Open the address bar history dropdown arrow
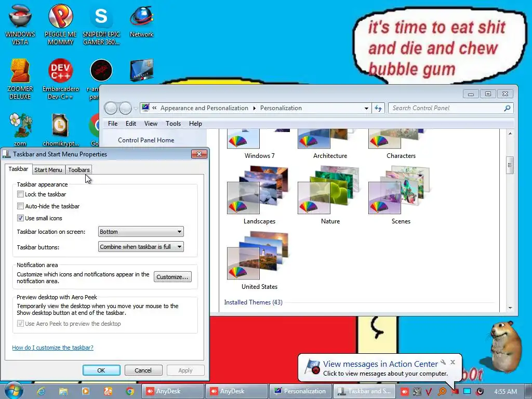Screen dimensions: 532x399 pyautogui.click(x=366, y=108)
